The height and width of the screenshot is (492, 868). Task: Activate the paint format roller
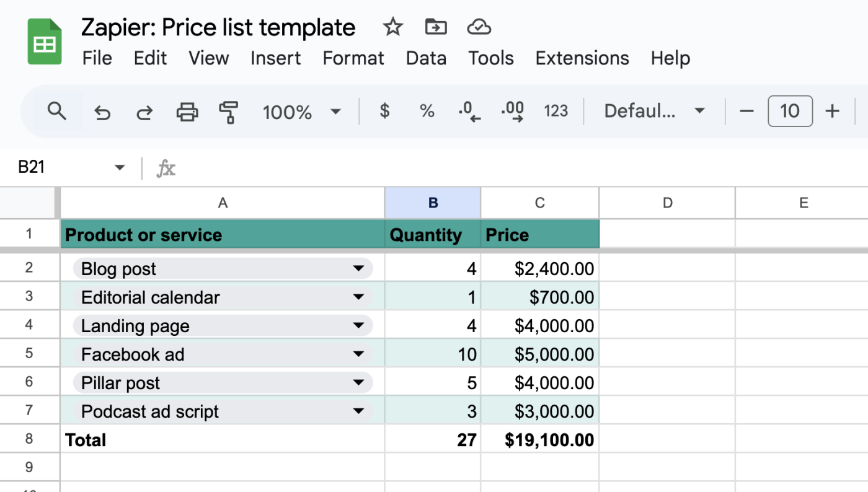(x=229, y=112)
